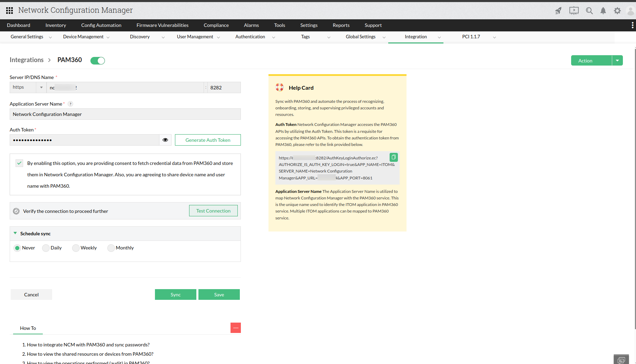Click the Save button
Screen dimensions: 636x364
click(219, 295)
